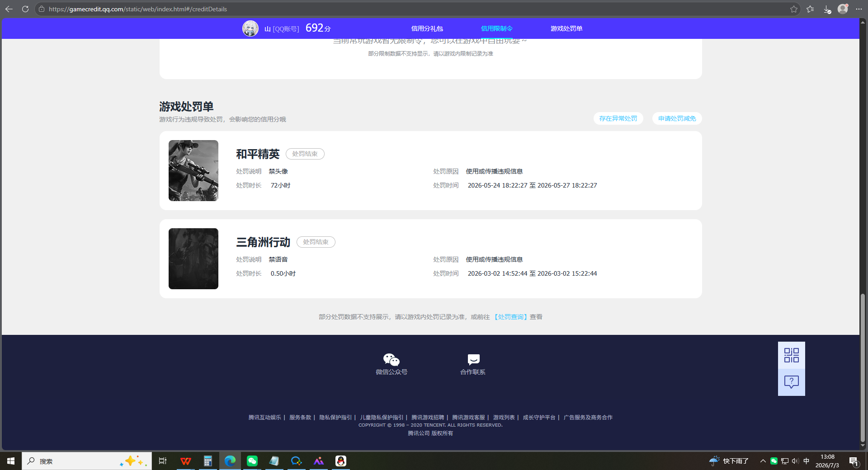Open the 广告服务及商务合作 footer link
868x470 pixels.
(588, 418)
